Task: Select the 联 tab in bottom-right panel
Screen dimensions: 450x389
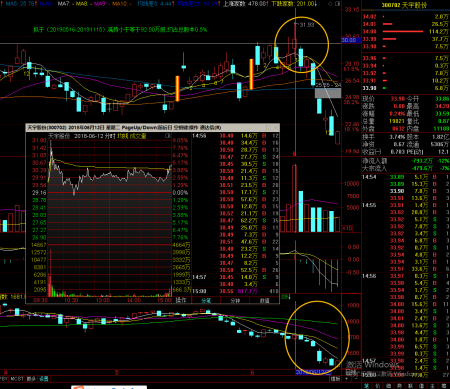Action: (x=411, y=386)
